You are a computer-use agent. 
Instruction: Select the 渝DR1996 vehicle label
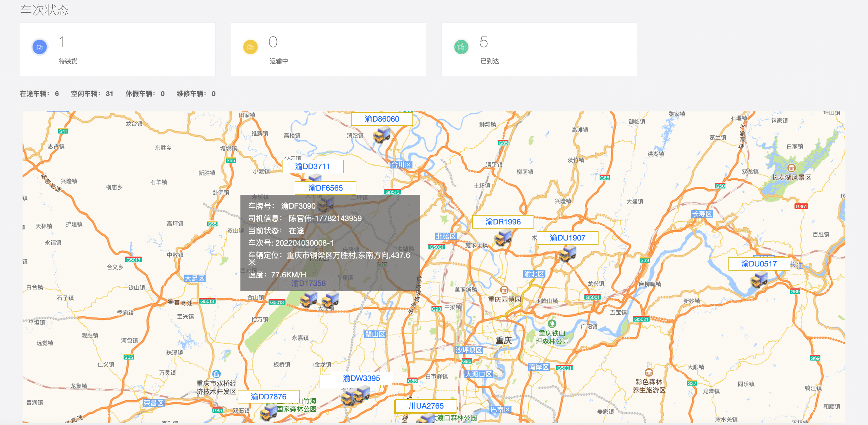[x=503, y=222]
